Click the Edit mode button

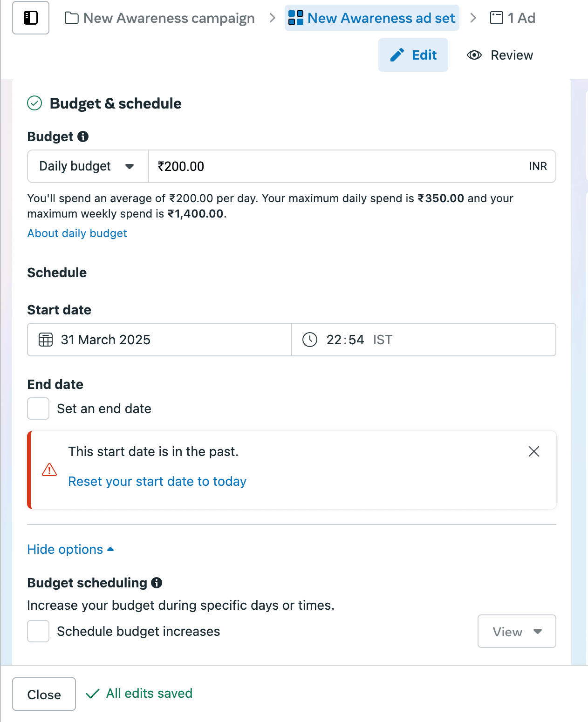pos(413,55)
